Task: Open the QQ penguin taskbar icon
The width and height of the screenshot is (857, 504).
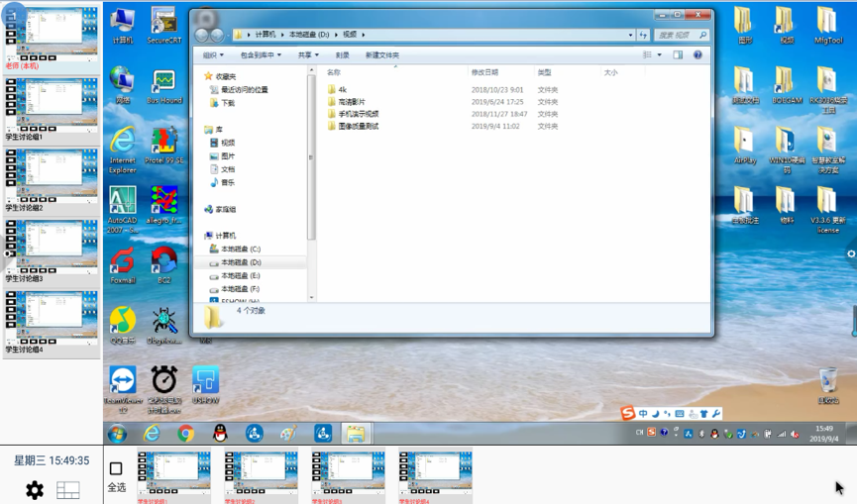Action: click(220, 434)
